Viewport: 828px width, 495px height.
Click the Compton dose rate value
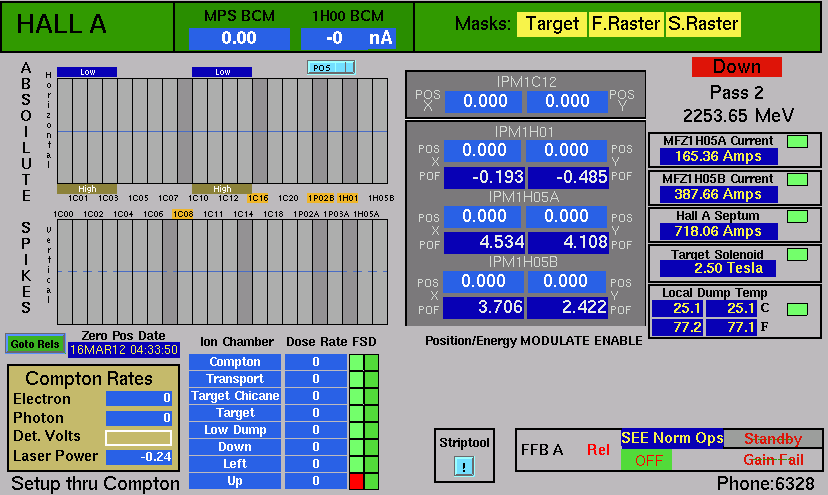(316, 362)
